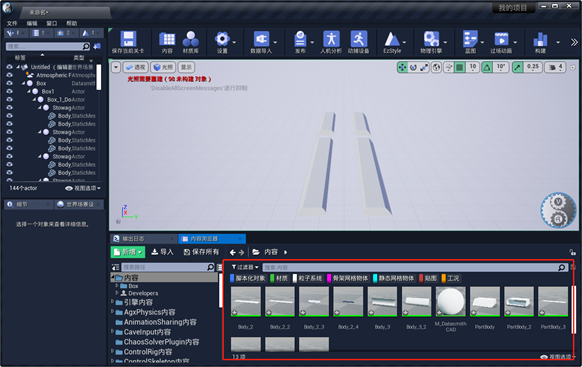Open the 文件 (File) menu
This screenshot has width=582, height=367.
point(12,23)
